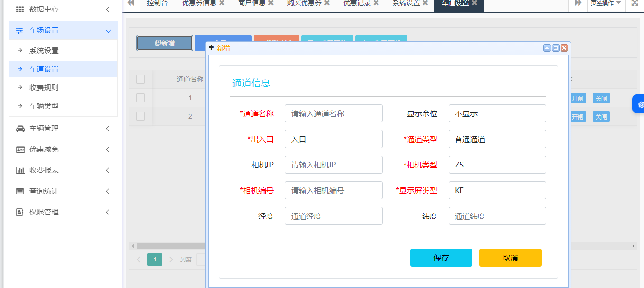Viewport: 644px width, 288px height.
Task: Open the 通道类型 dropdown showing 普通通道
Action: [x=497, y=139]
